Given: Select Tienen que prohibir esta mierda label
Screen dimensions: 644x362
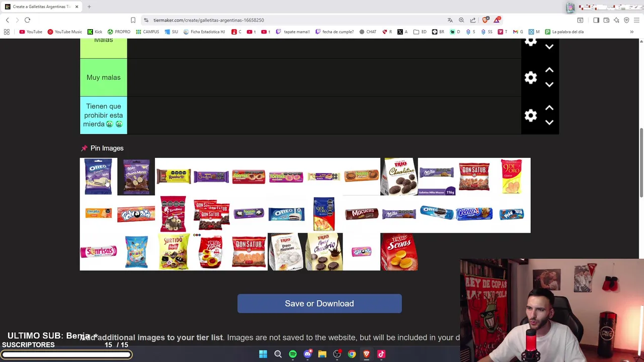Looking at the screenshot, I should (104, 115).
